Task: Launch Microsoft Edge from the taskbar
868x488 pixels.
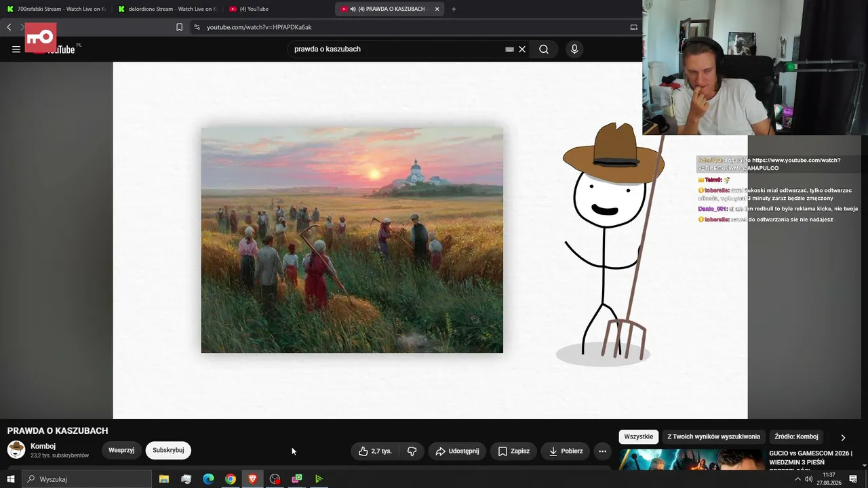Action: [x=208, y=479]
